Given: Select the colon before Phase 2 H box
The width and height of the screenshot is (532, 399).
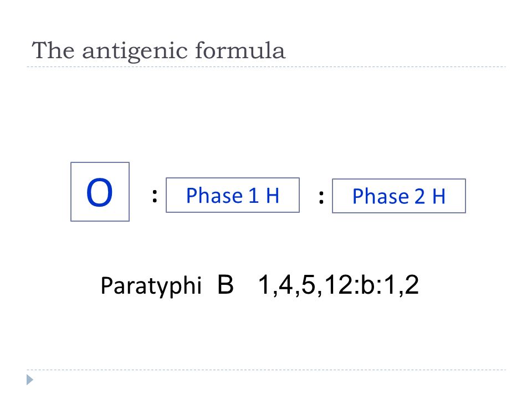Looking at the screenshot, I should (321, 197).
